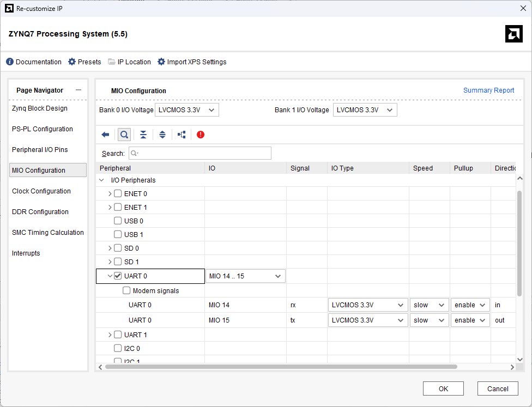The height and width of the screenshot is (407, 532).
Task: Open the speed dropdown for MIO 14
Action: click(429, 305)
